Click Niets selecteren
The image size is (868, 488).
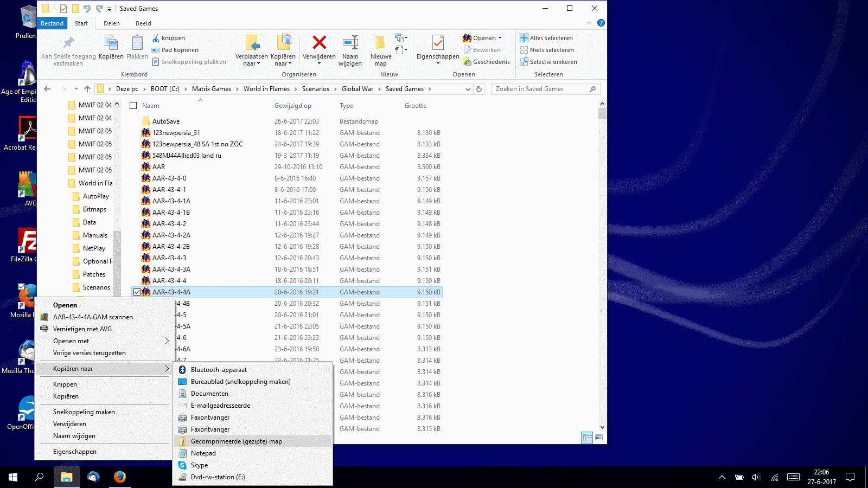click(x=547, y=50)
